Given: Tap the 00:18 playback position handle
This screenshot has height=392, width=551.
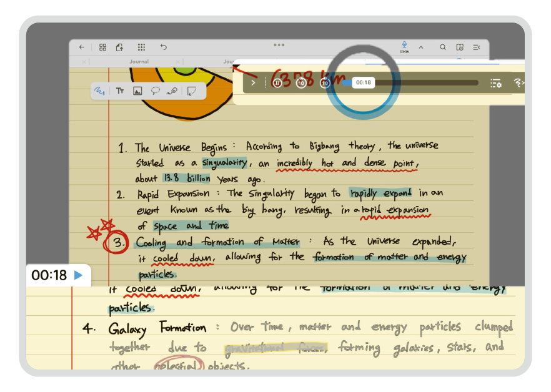Looking at the screenshot, I should pos(364,82).
